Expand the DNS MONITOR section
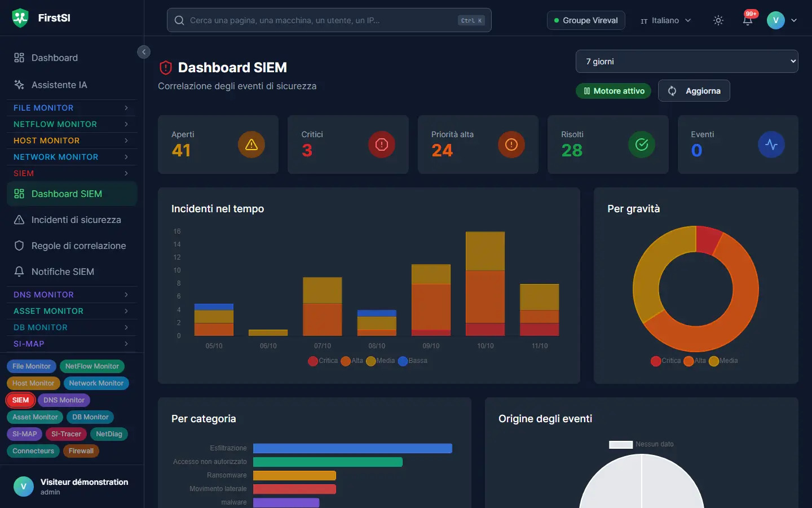The width and height of the screenshot is (812, 508). [x=72, y=295]
